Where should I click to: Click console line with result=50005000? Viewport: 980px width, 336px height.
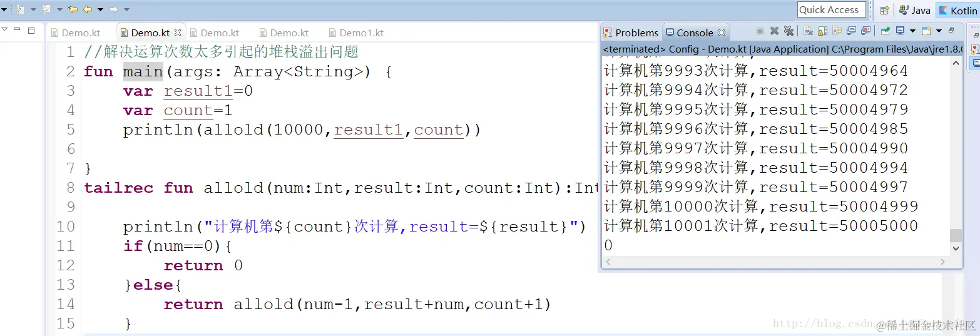point(761,226)
